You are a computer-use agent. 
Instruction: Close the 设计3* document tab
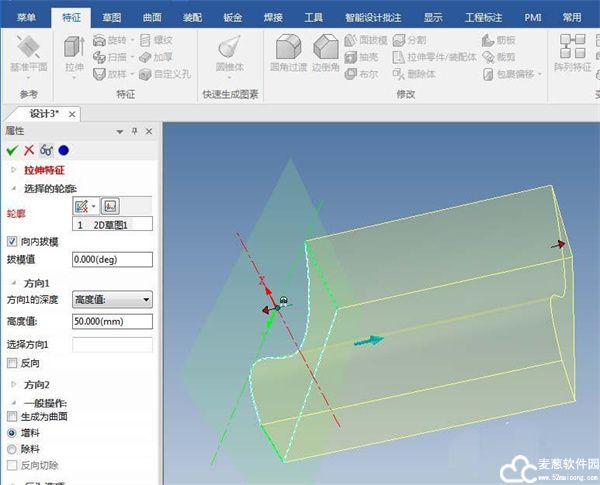tap(72, 114)
